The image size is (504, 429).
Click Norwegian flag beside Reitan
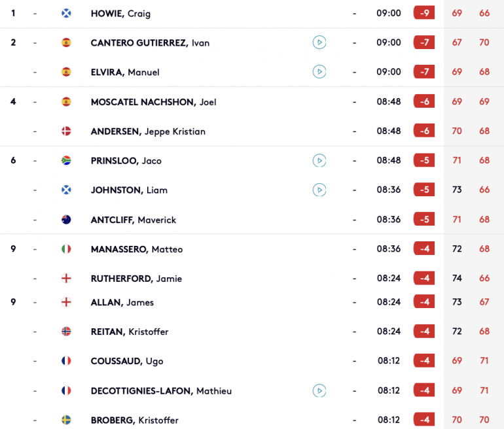point(66,332)
